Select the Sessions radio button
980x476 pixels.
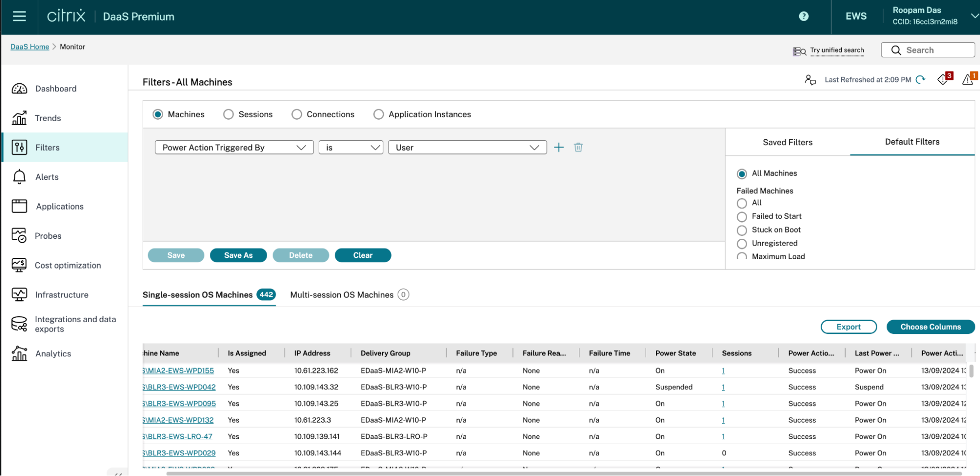click(x=228, y=114)
